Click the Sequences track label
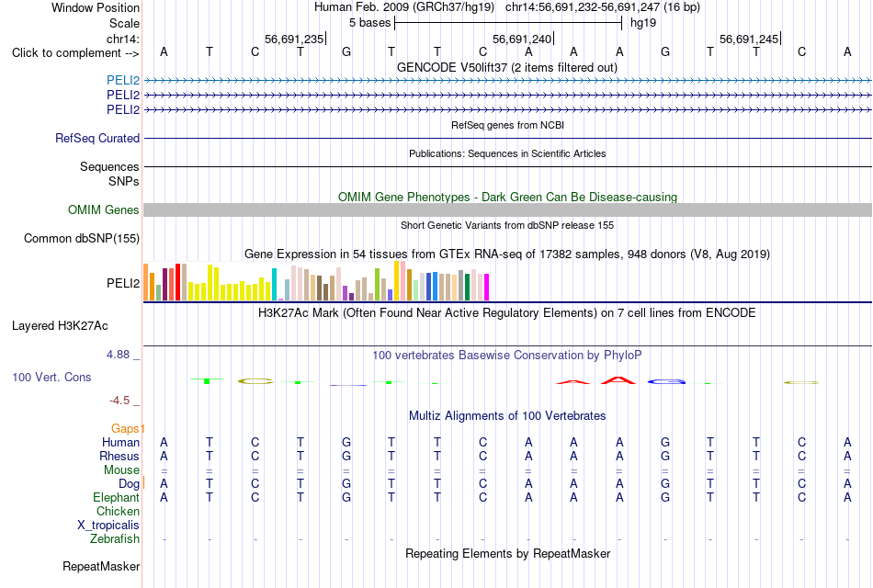The image size is (873, 588). tap(109, 166)
